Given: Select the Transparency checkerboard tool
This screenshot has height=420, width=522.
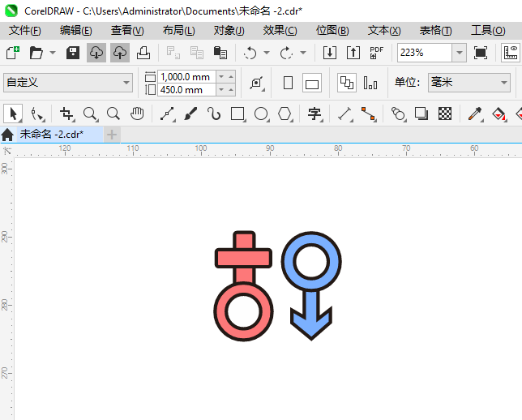Looking at the screenshot, I should click(445, 114).
